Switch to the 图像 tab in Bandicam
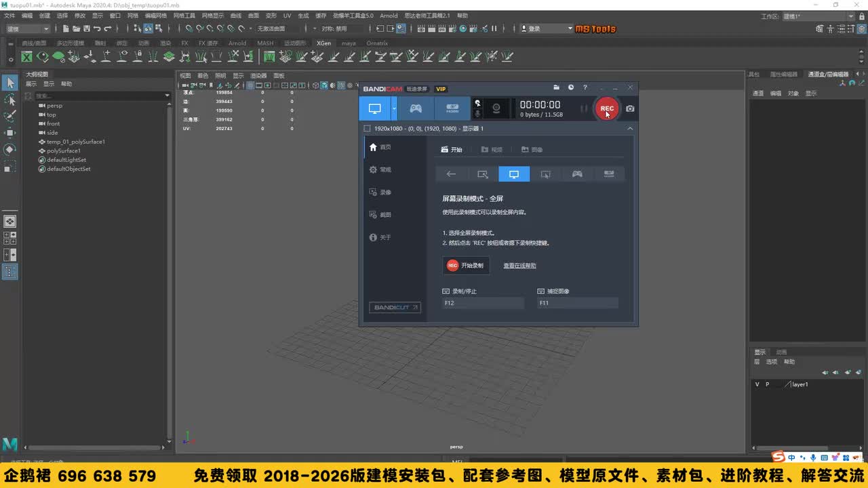The height and width of the screenshot is (488, 868). tap(532, 150)
